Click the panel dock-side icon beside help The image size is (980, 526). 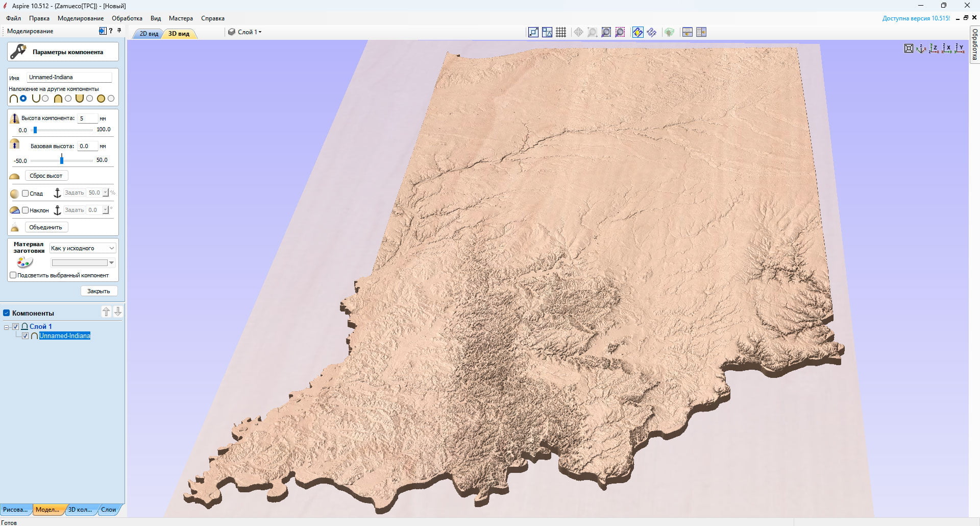103,31
